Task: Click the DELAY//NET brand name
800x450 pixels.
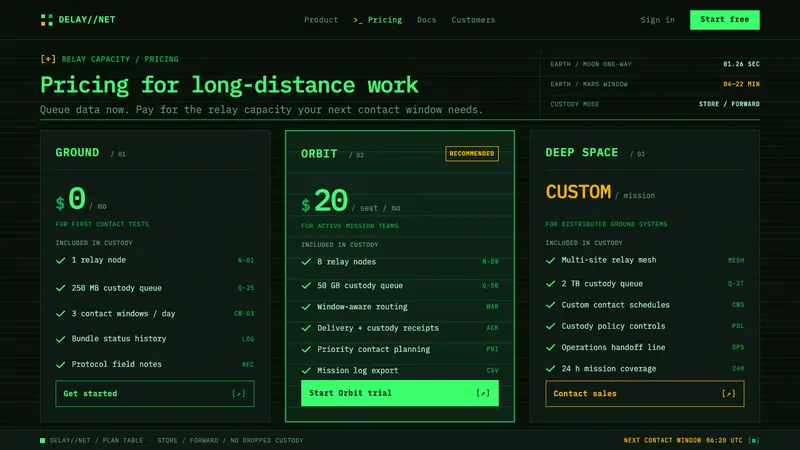Action: 87,20
